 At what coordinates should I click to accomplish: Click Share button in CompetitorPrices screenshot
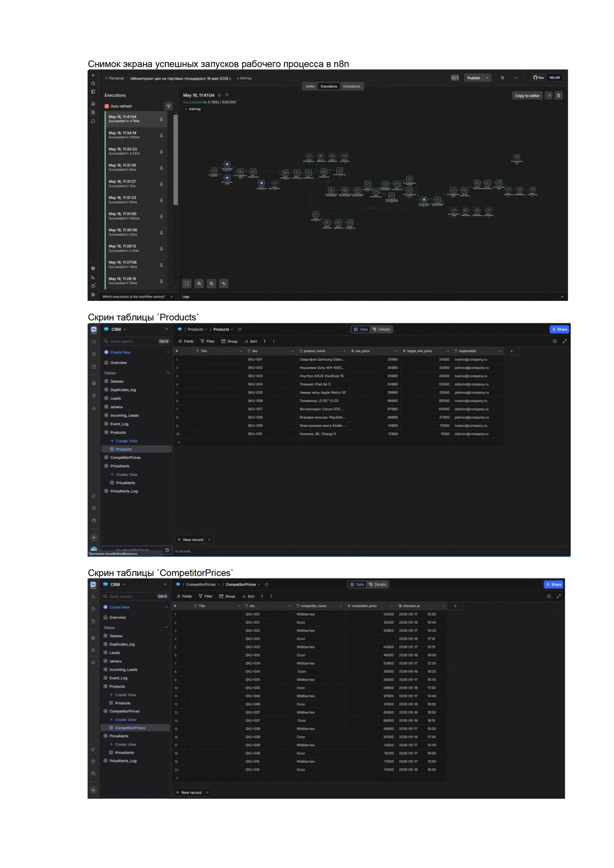tap(554, 584)
